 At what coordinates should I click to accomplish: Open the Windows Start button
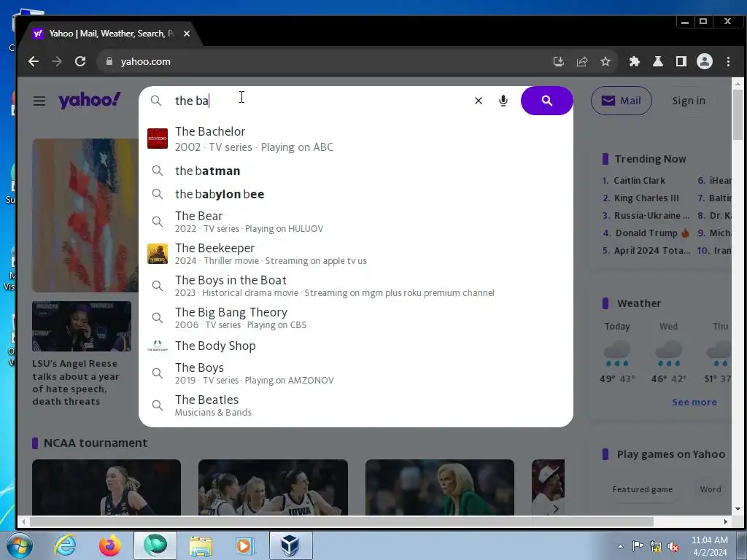[18, 546]
